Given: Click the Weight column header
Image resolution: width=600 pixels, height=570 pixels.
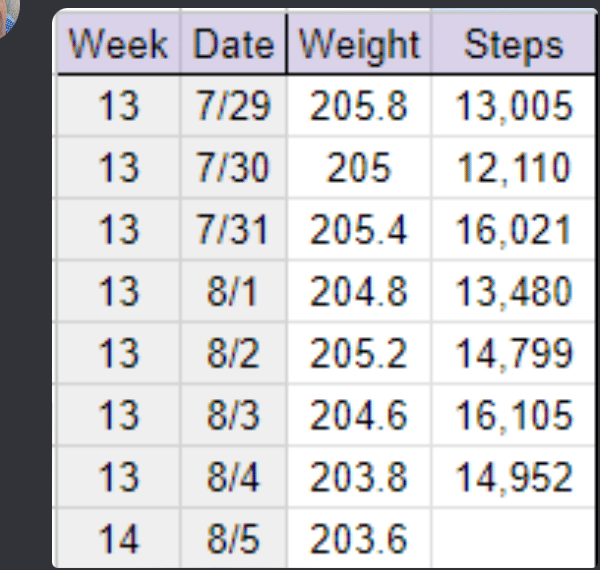Looking at the screenshot, I should coord(359,45).
